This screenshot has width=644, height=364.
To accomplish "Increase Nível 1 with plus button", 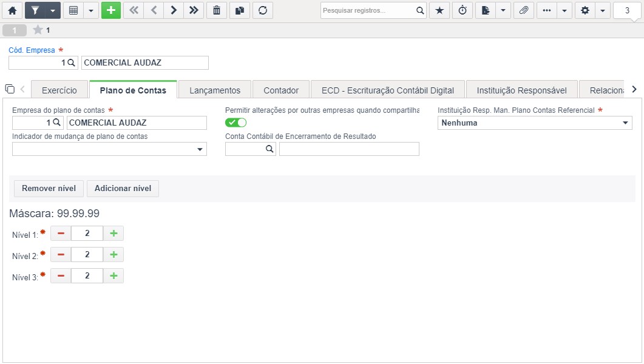I will point(114,234).
